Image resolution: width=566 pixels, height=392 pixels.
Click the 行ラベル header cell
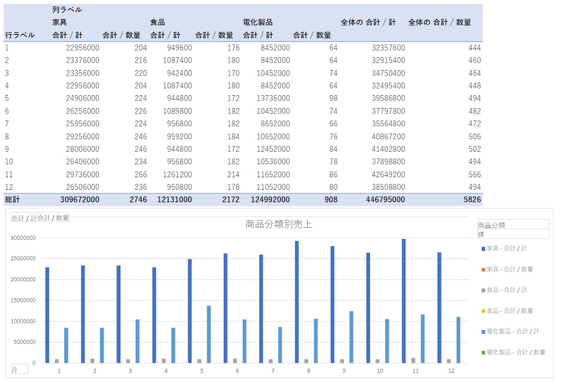(x=20, y=35)
